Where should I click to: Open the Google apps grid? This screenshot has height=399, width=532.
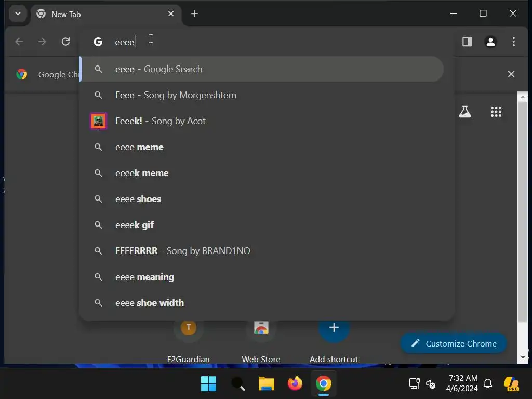[x=496, y=112]
